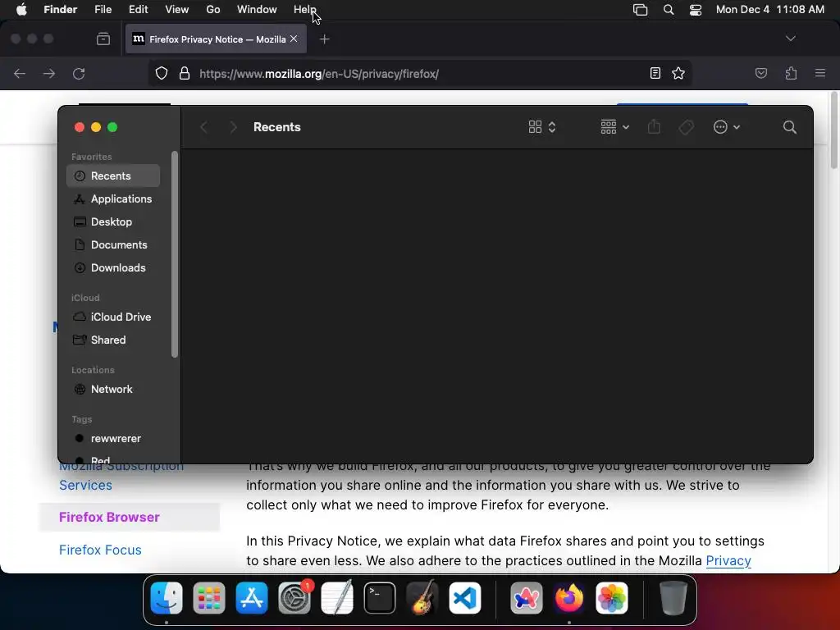This screenshot has width=840, height=630.
Task: Launch Terminal from the Dock
Action: click(380, 598)
